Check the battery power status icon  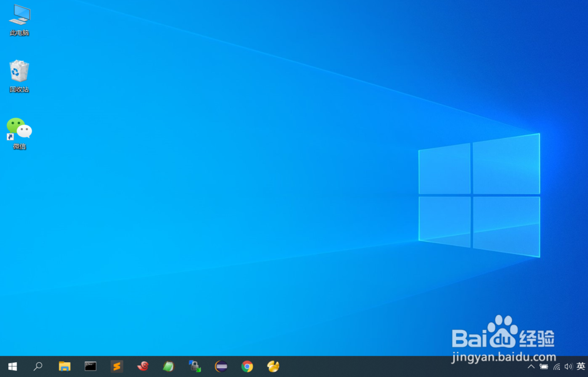click(544, 366)
